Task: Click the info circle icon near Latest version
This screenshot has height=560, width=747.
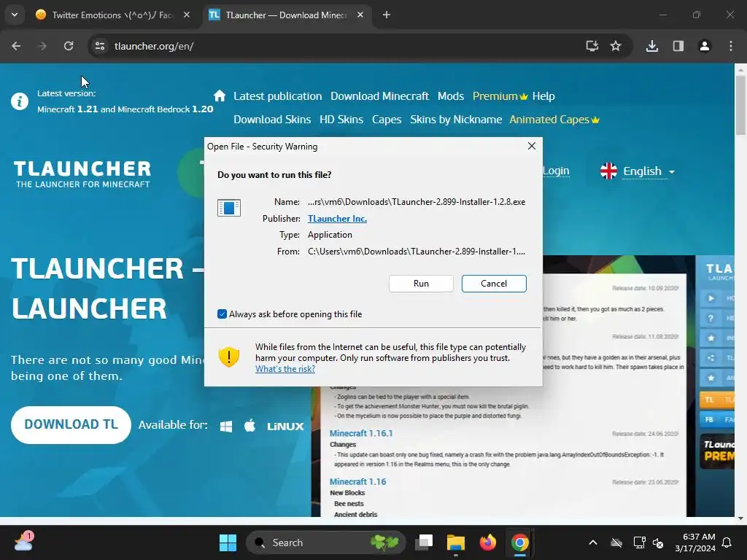Action: (20, 101)
